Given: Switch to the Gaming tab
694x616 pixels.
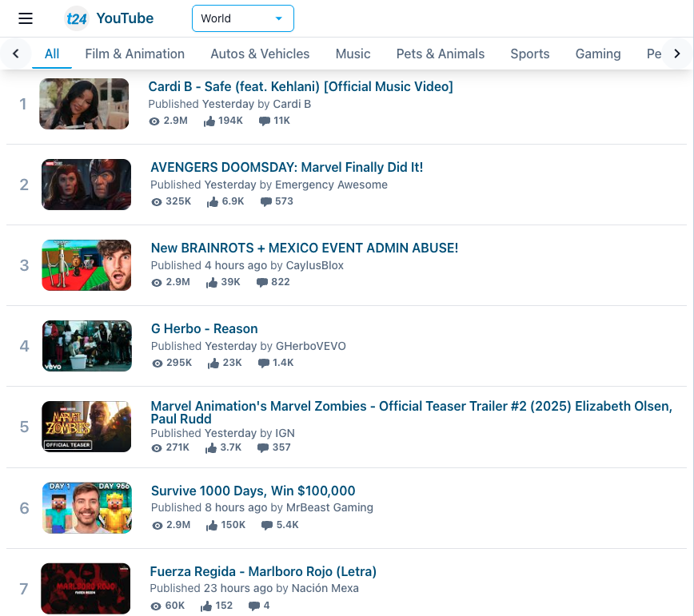Looking at the screenshot, I should tap(598, 54).
